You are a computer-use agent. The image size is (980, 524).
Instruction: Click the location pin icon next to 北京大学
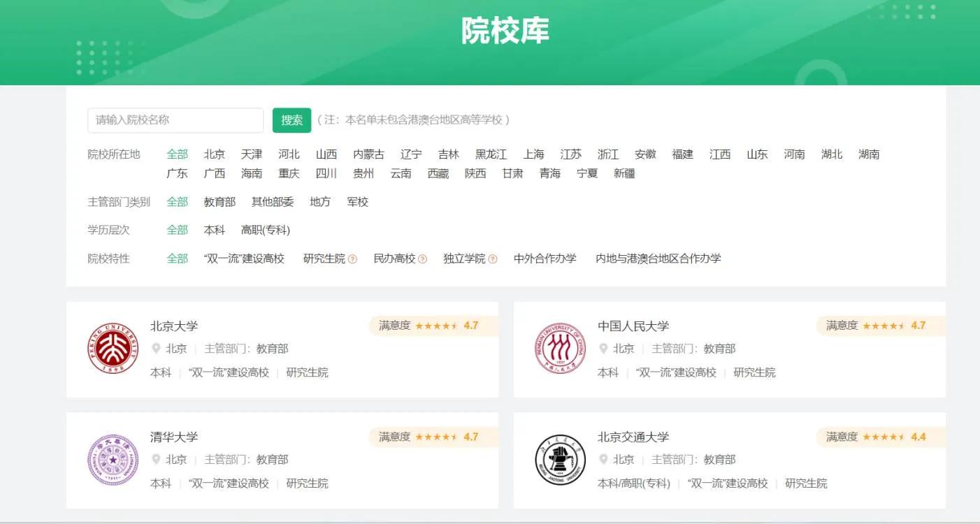click(x=157, y=349)
